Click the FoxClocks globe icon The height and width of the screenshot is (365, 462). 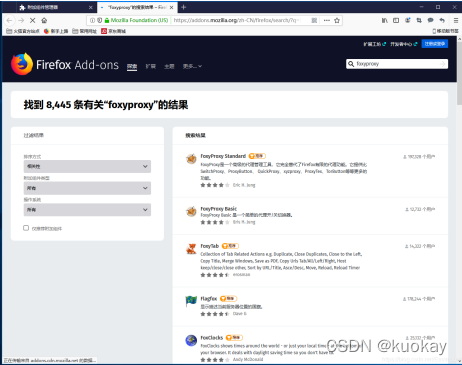191,340
